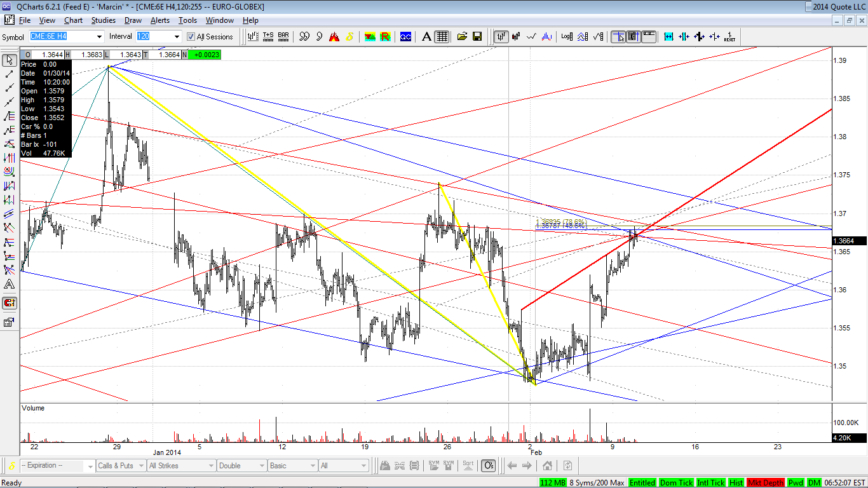Toggle the crosshair cursor button
Viewport: 868px width, 488px height.
pyautogui.click(x=618, y=36)
